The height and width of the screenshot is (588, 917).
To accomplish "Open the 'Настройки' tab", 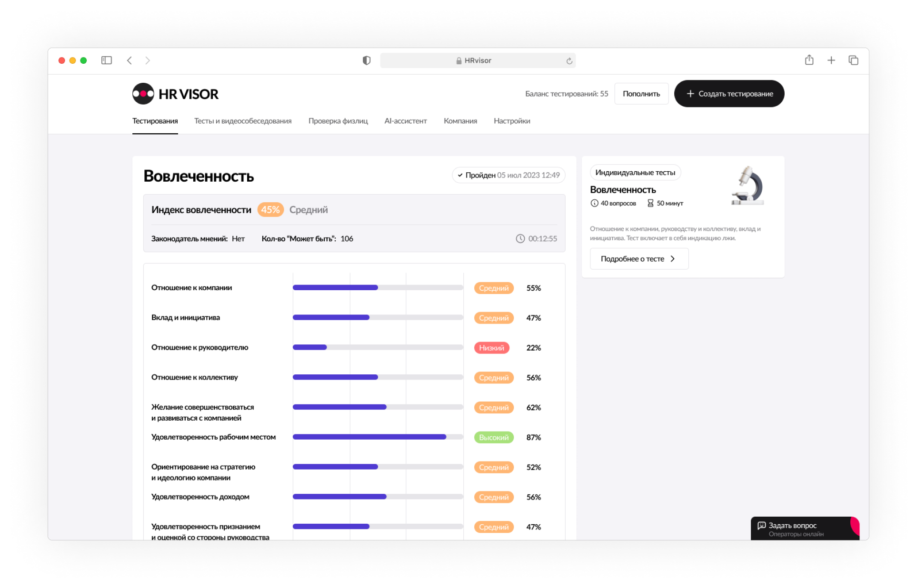I will click(x=512, y=121).
